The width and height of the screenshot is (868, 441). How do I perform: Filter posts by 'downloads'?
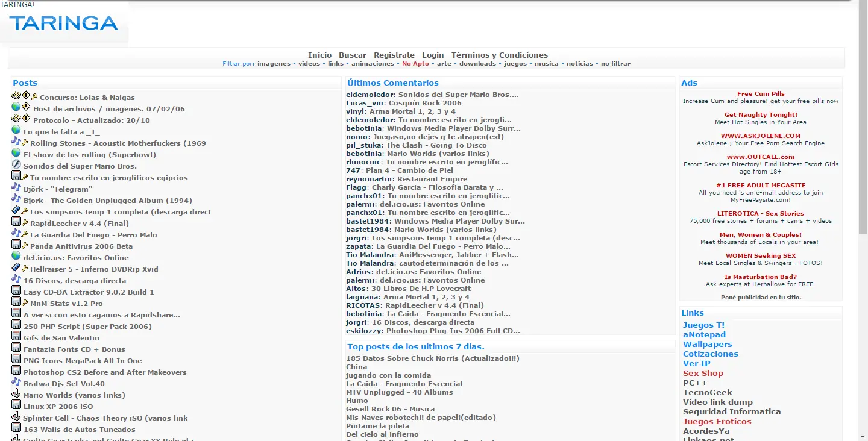(477, 64)
